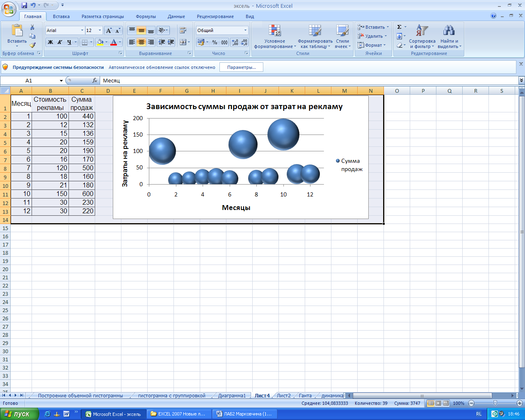Apply red font color A
Image resolution: width=525 pixels, height=420 pixels.
coord(114,42)
